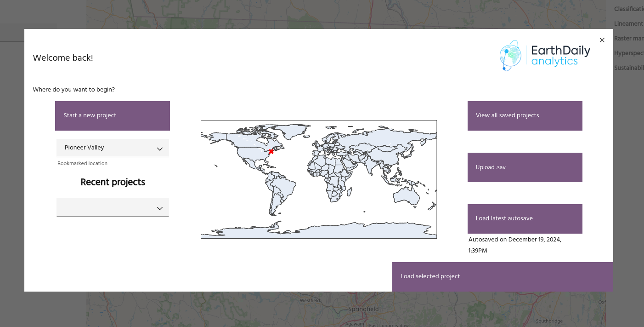Open the Classification menu item
Image resolution: width=644 pixels, height=327 pixels.
tap(628, 9)
